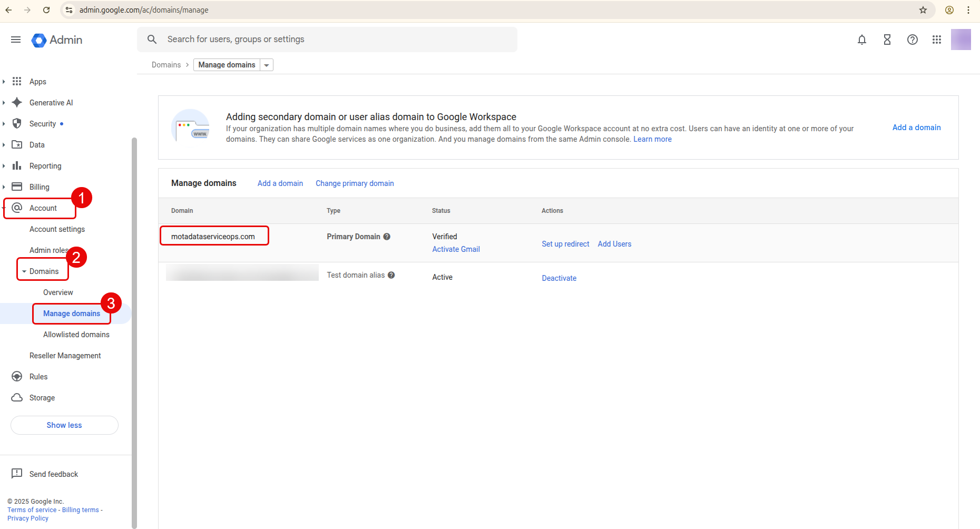Click the hourglass tasks icon
The image size is (980, 529).
point(887,40)
